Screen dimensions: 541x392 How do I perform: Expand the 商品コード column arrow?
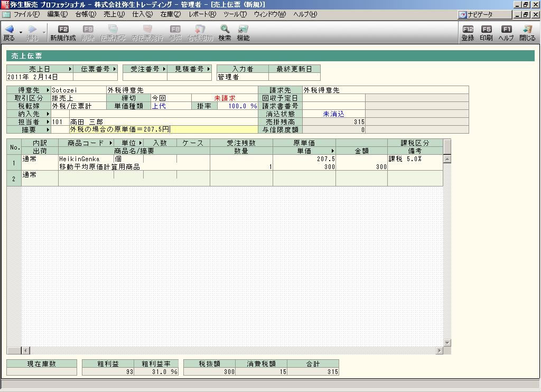(x=111, y=143)
